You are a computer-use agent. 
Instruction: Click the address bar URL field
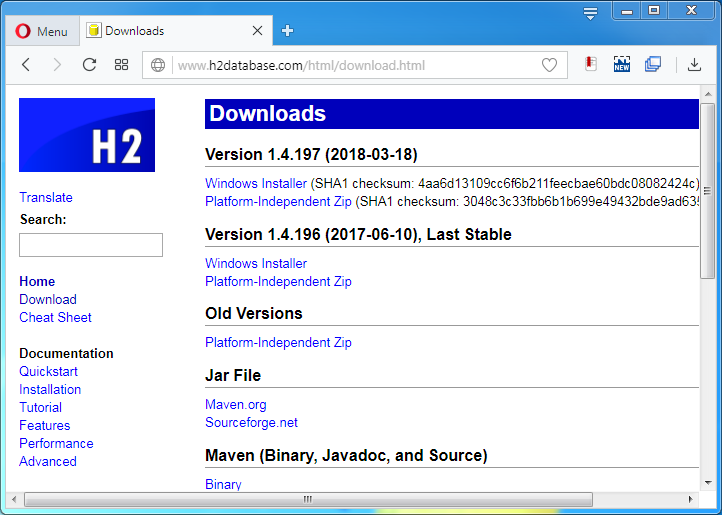[350, 66]
